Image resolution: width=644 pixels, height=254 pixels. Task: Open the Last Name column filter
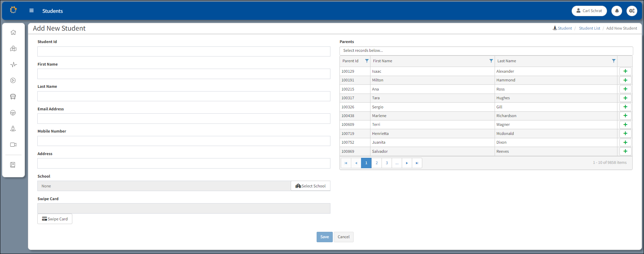[x=613, y=61]
